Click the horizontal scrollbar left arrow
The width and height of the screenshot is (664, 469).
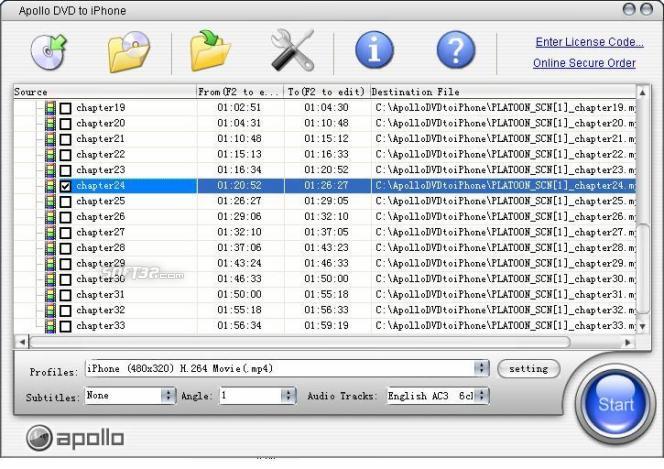(22, 342)
